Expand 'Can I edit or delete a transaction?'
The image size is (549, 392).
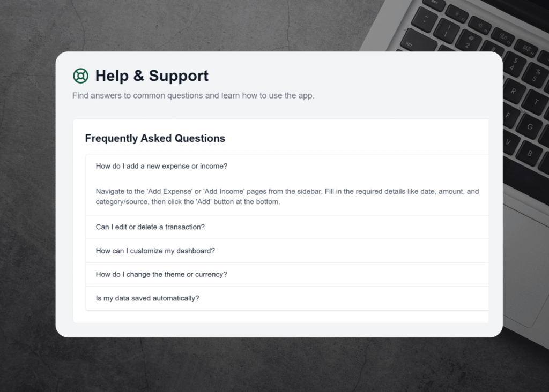150,227
